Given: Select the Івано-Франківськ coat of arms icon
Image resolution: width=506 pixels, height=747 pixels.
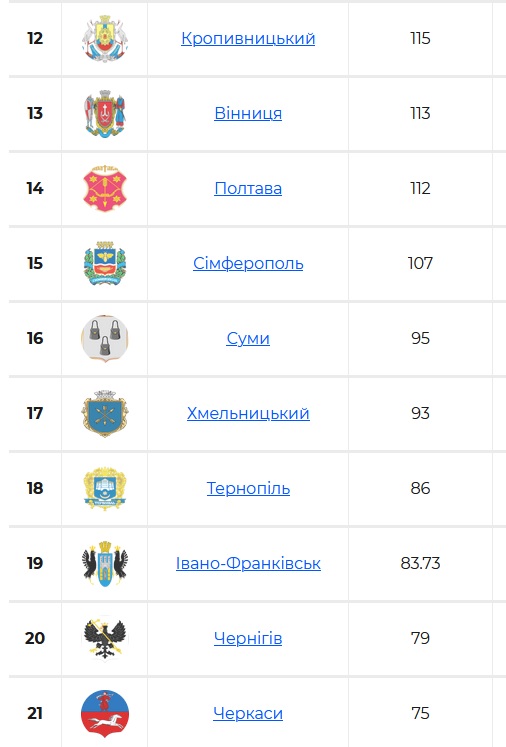Looking at the screenshot, I should coord(105,563).
